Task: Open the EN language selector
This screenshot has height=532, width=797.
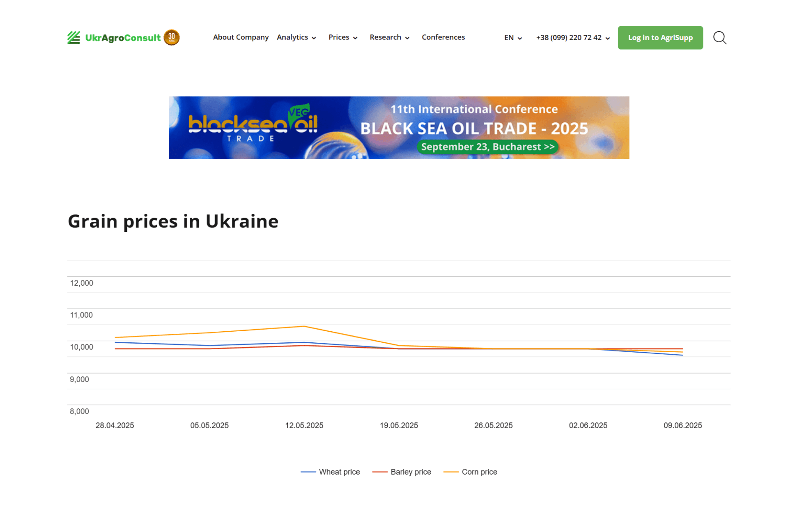Action: [x=513, y=38]
